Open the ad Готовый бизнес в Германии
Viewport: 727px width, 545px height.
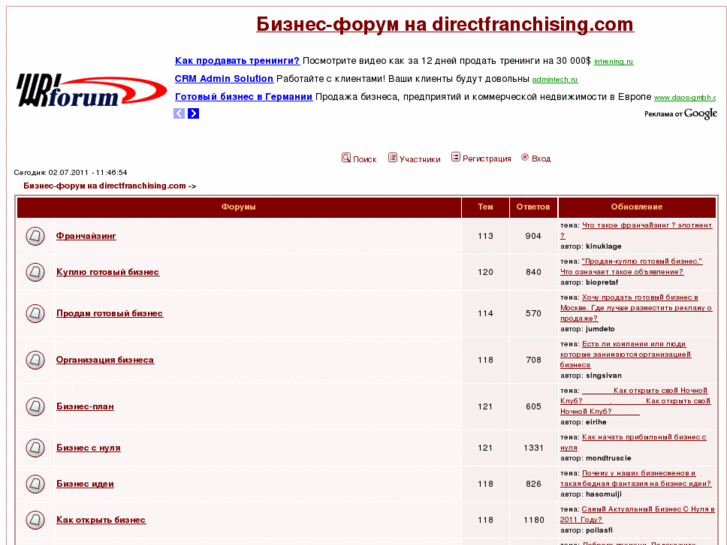243,97
